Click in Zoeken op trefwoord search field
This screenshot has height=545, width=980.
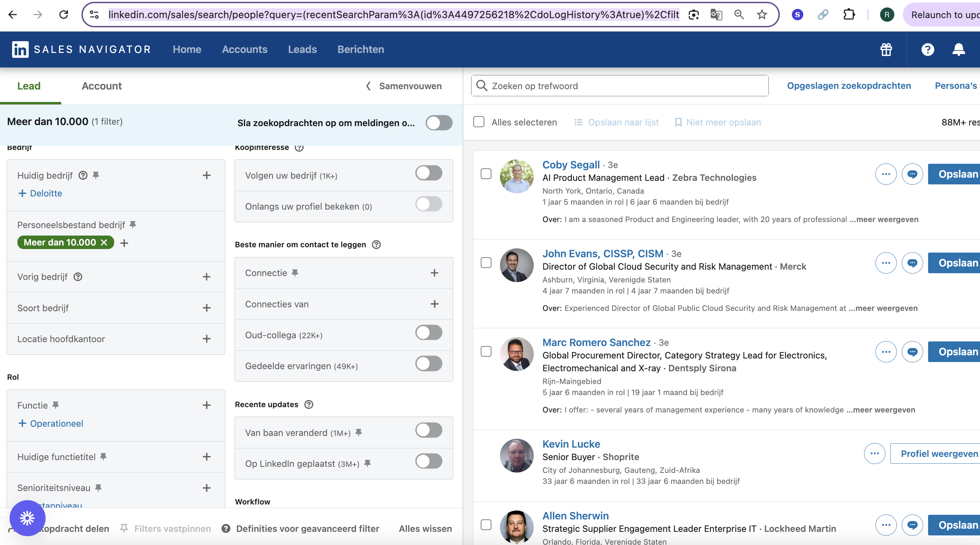(x=620, y=86)
